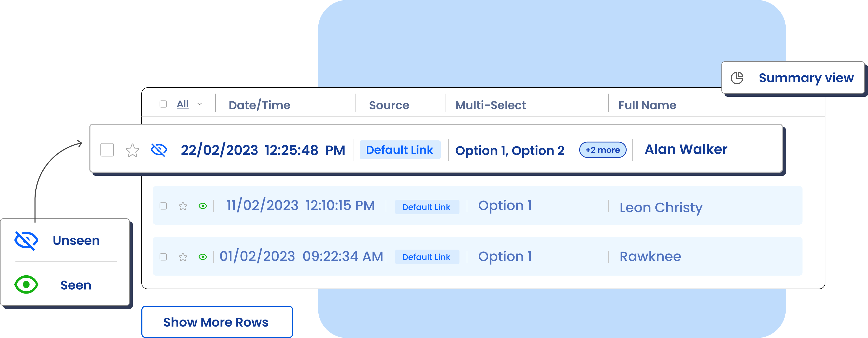The width and height of the screenshot is (868, 338).
Task: Click the date 22/02/2023 12:25:48 PM
Action: click(263, 150)
